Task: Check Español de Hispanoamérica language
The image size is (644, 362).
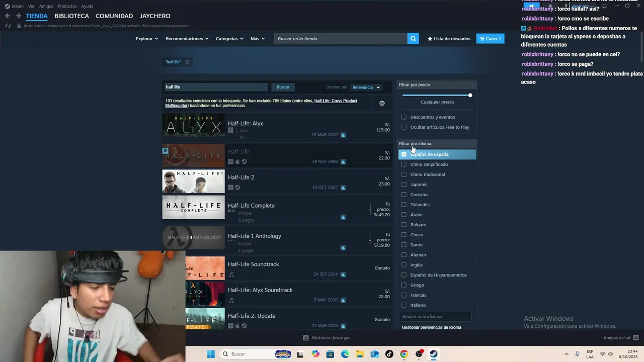Action: coord(404,275)
